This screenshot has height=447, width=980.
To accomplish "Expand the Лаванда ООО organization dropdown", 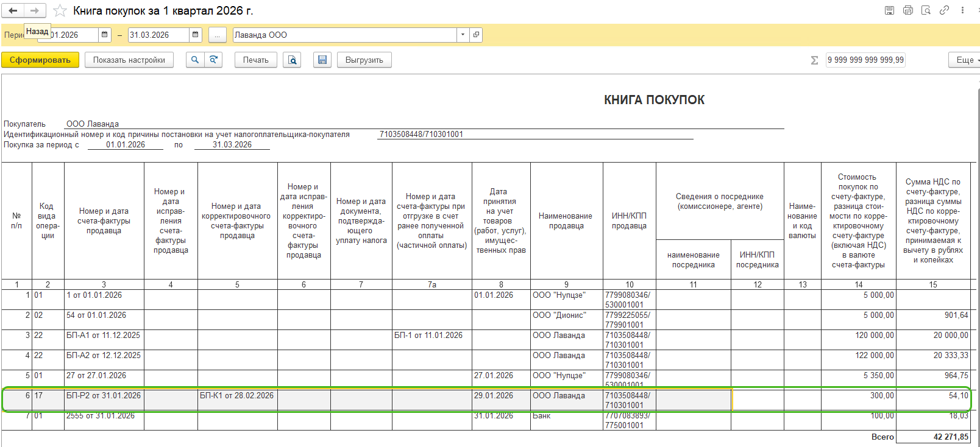I will click(x=463, y=35).
